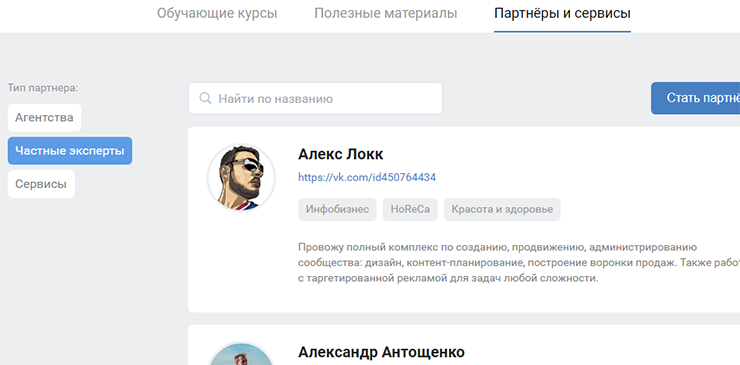Switch to Полезные материалы tab
740x365 pixels.
point(386,14)
